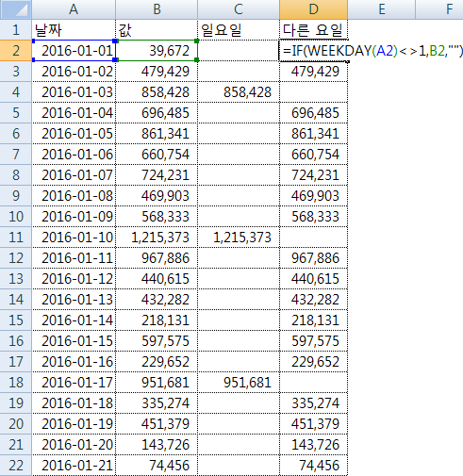This screenshot has height=476, width=463.
Task: Select column B header
Action: [x=157, y=9]
